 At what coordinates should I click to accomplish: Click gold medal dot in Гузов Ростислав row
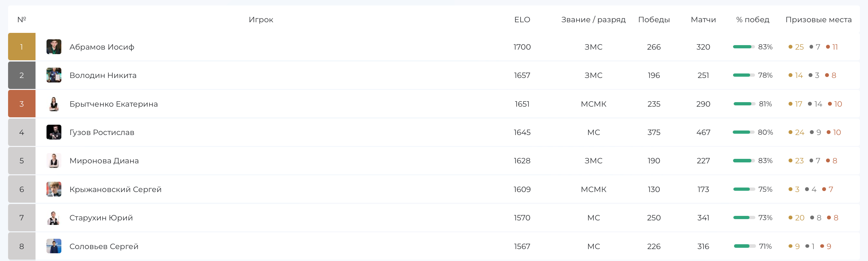click(x=790, y=132)
